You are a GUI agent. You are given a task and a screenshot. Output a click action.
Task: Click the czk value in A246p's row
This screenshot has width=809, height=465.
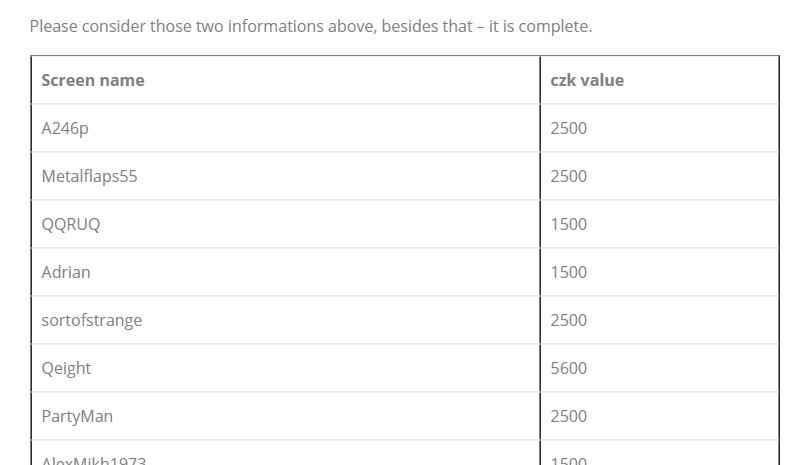pyautogui.click(x=568, y=128)
